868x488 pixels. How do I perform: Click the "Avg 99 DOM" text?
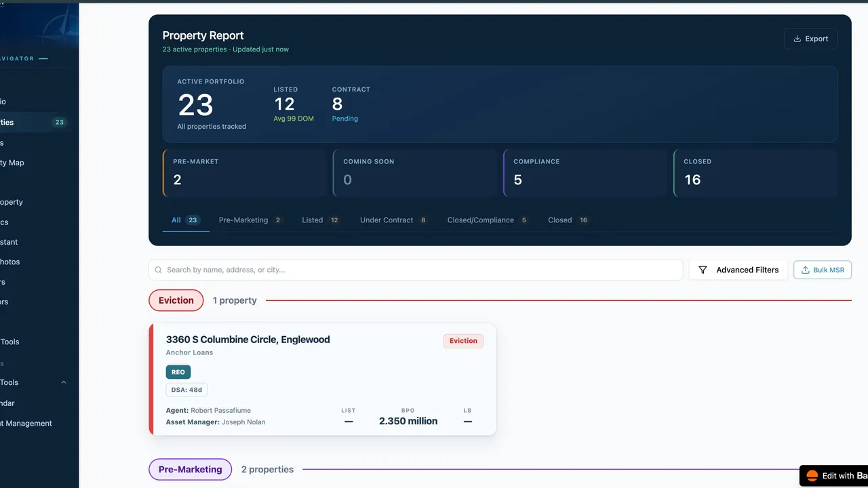click(294, 119)
